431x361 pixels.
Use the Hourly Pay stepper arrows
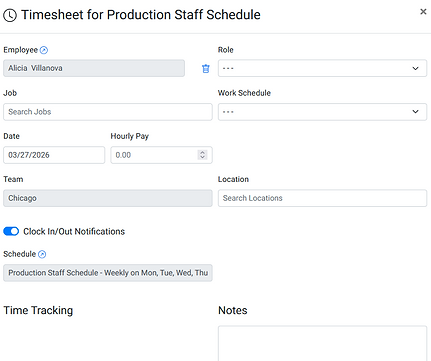pos(202,155)
